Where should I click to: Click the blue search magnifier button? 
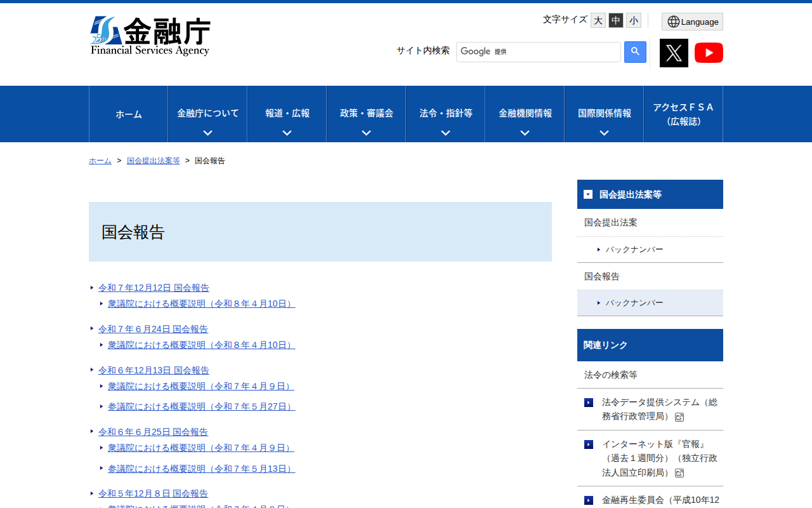click(635, 52)
